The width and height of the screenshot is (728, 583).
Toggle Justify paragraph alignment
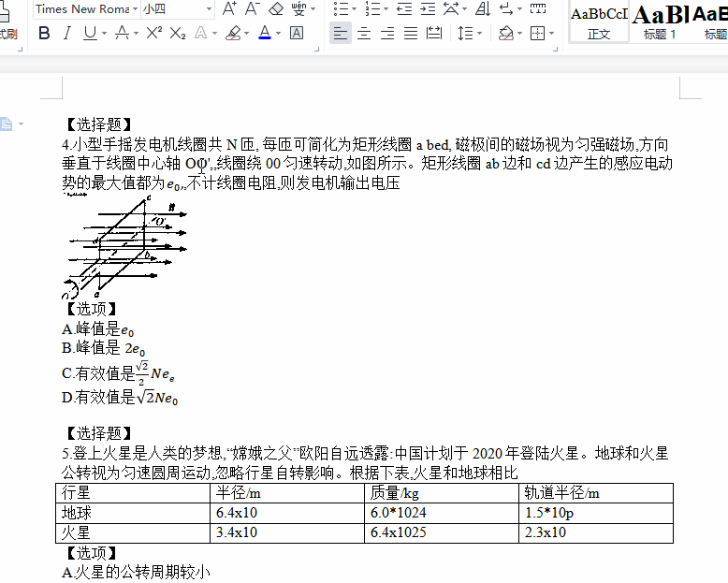[x=411, y=33]
